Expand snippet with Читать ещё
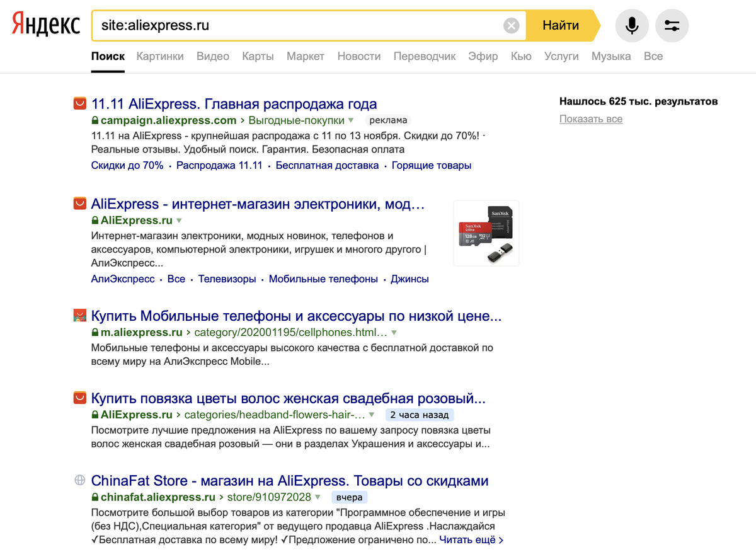The image size is (756, 552). [471, 540]
